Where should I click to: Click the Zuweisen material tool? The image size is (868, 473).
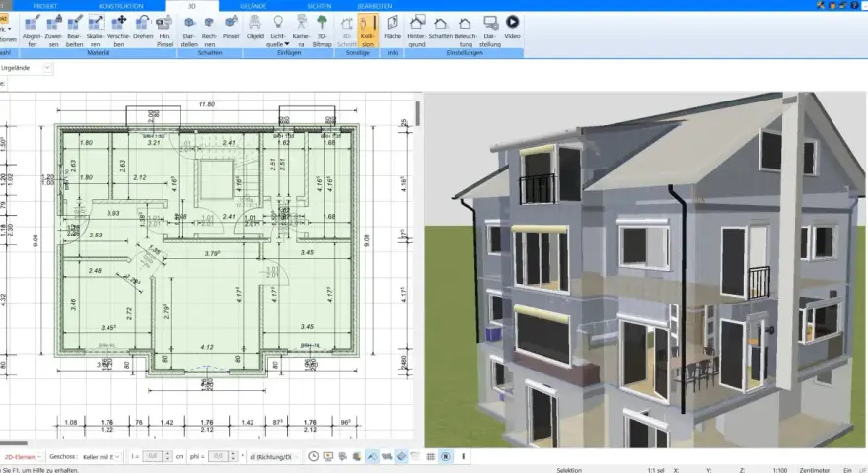[53, 31]
